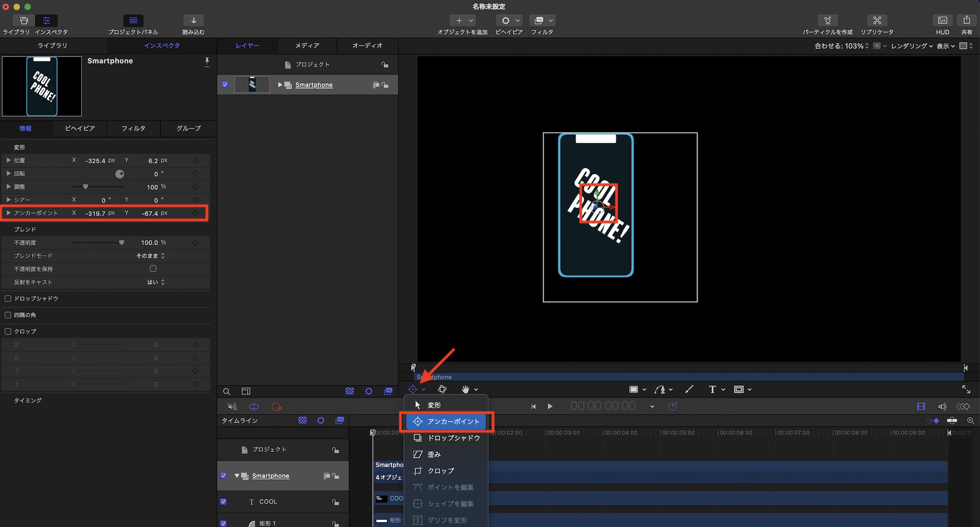980x527 pixels.
Task: Click the Replicator (リプリケータ) icon
Action: coord(877,21)
